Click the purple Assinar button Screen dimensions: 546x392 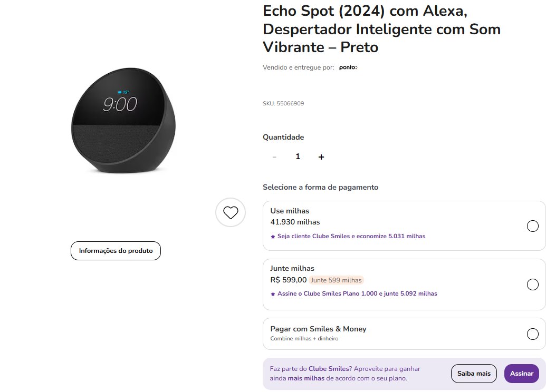[x=522, y=374]
